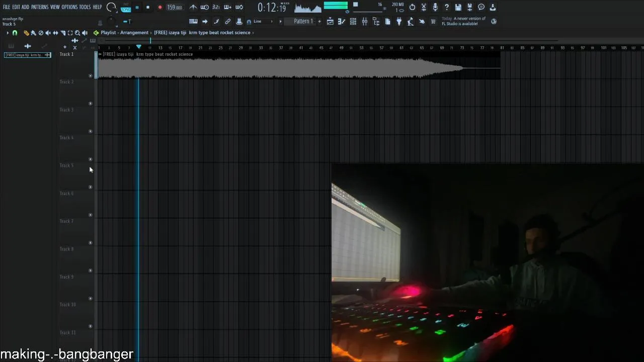Click the globe news icon
The height and width of the screenshot is (362, 644).
click(x=494, y=21)
